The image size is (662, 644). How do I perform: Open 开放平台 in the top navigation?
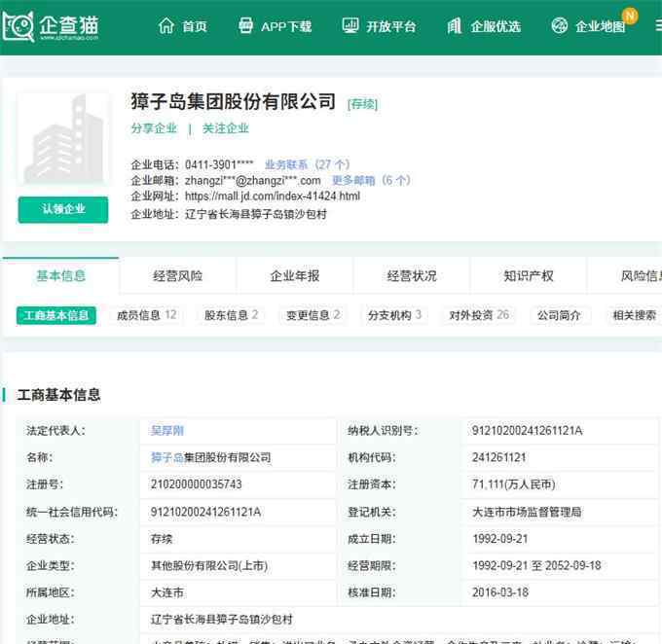tap(391, 26)
